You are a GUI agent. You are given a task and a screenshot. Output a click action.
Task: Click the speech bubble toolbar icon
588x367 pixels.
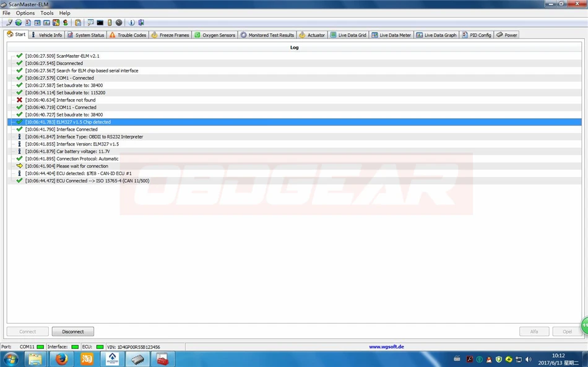coord(90,22)
